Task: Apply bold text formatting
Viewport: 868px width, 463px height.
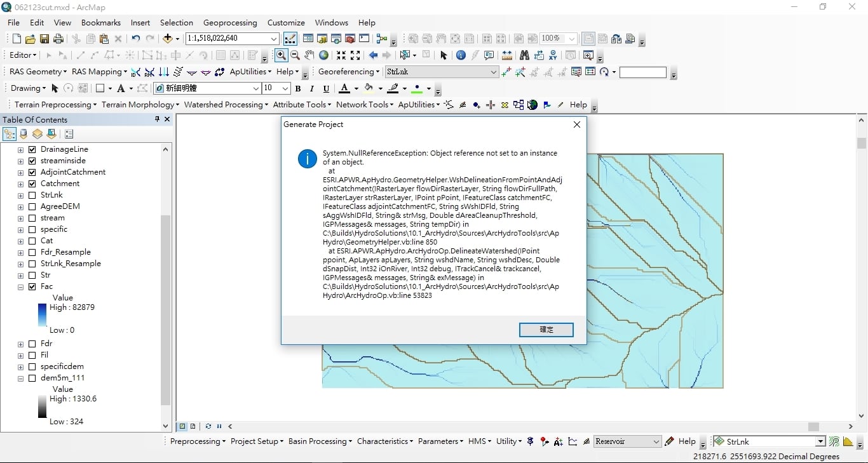Action: click(298, 88)
